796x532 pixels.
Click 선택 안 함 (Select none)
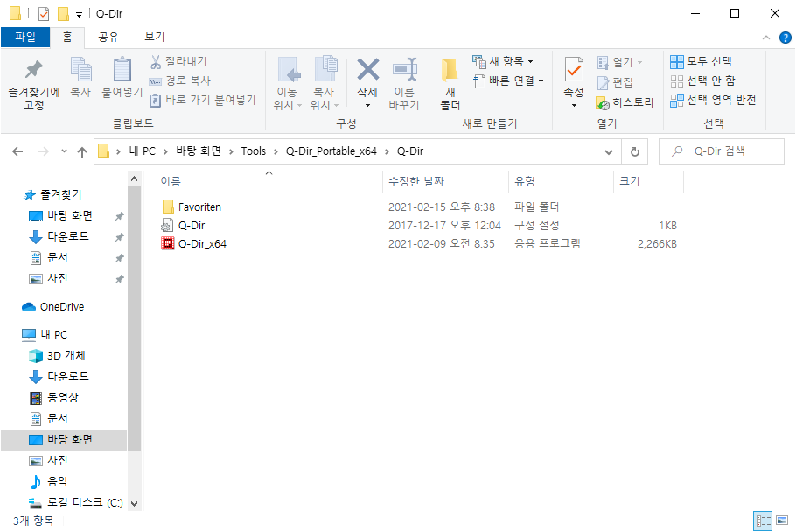[x=702, y=80]
